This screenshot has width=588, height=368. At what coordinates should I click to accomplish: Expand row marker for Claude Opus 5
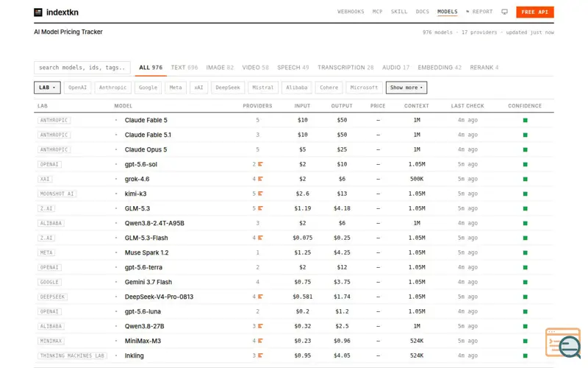pos(116,149)
